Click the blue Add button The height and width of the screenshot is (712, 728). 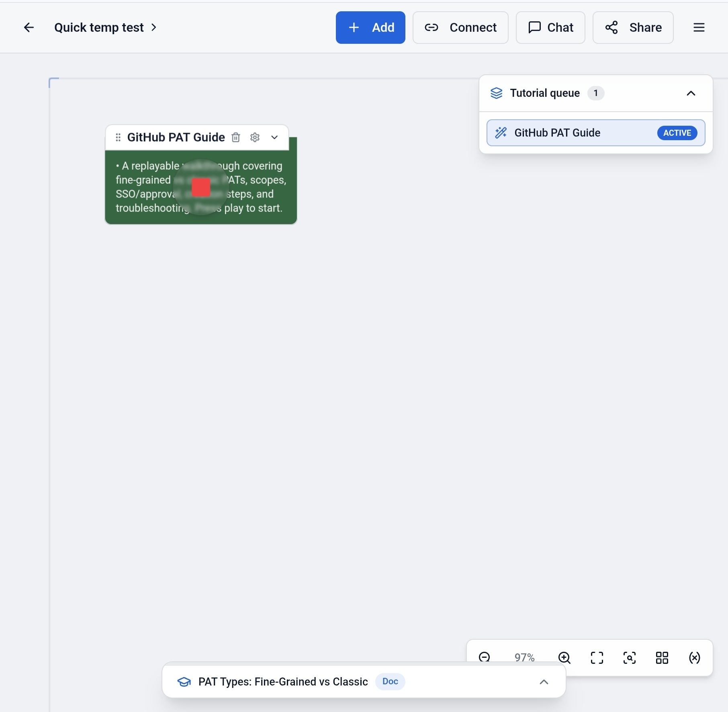[370, 27]
